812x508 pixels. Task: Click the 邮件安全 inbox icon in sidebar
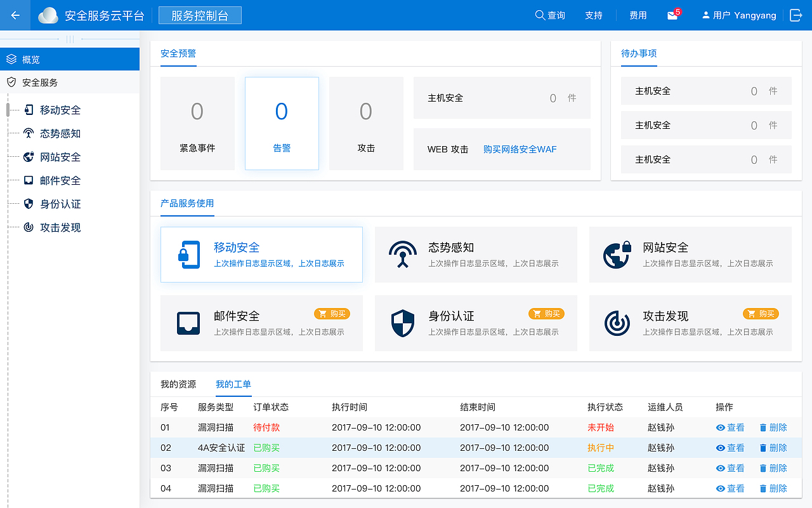(x=29, y=180)
